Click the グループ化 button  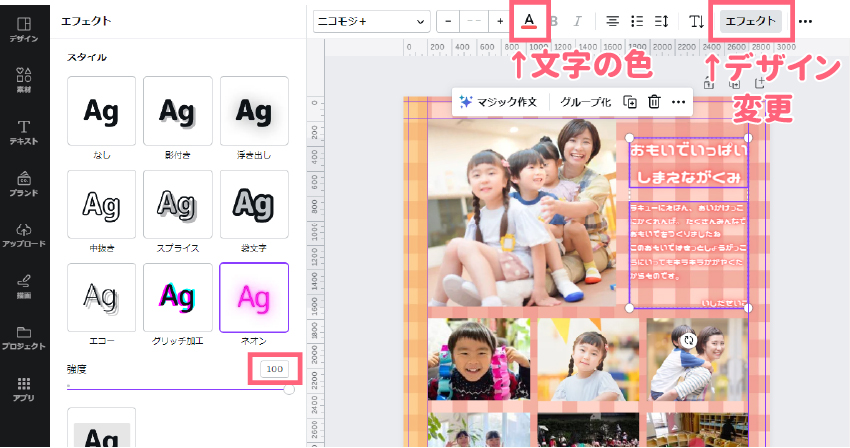[x=585, y=101]
